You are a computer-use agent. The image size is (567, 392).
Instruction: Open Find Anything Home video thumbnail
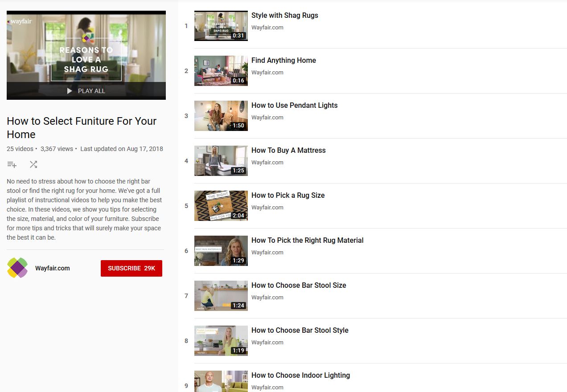coord(221,71)
